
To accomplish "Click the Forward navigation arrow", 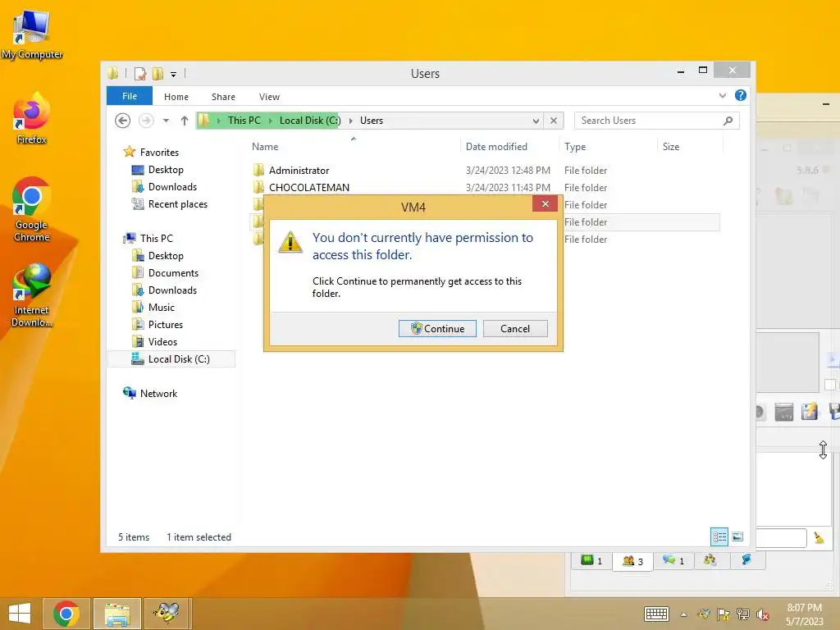I will [x=146, y=121].
